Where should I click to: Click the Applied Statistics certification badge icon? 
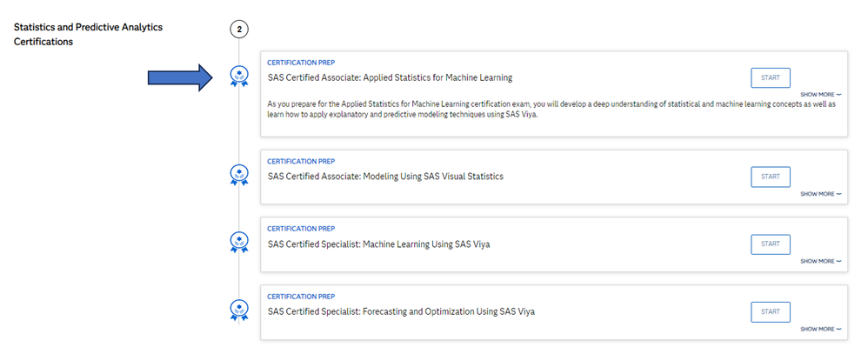point(238,77)
